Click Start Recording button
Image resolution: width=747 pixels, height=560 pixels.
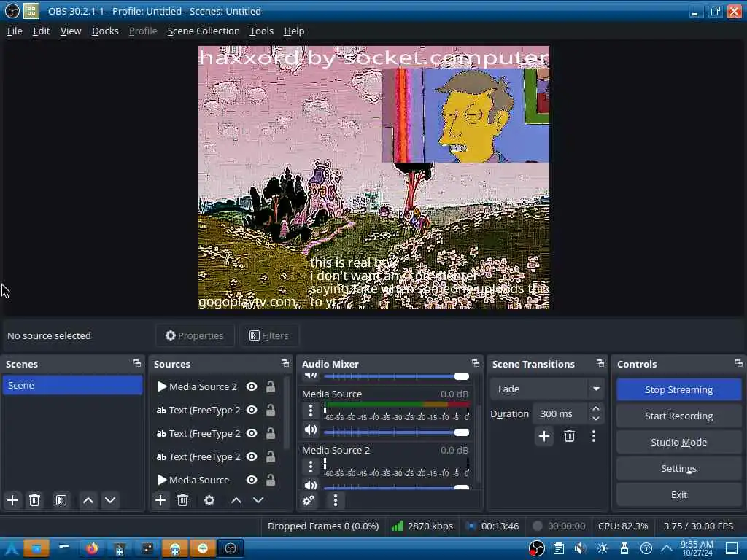coord(679,416)
